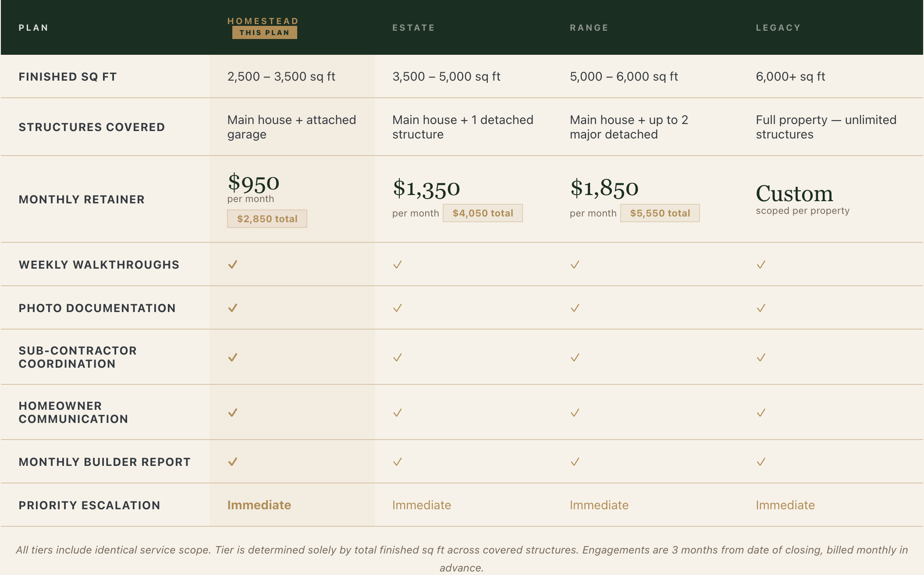
Task: Click the Range Monthly Builder Report checkmark
Action: [x=575, y=461]
